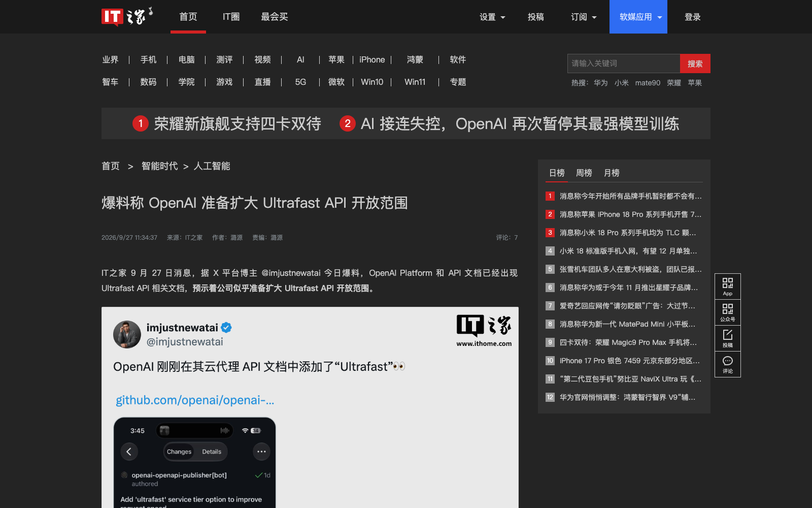Switch the ranking panel to 周榜
Image resolution: width=812 pixels, height=508 pixels.
tap(584, 173)
